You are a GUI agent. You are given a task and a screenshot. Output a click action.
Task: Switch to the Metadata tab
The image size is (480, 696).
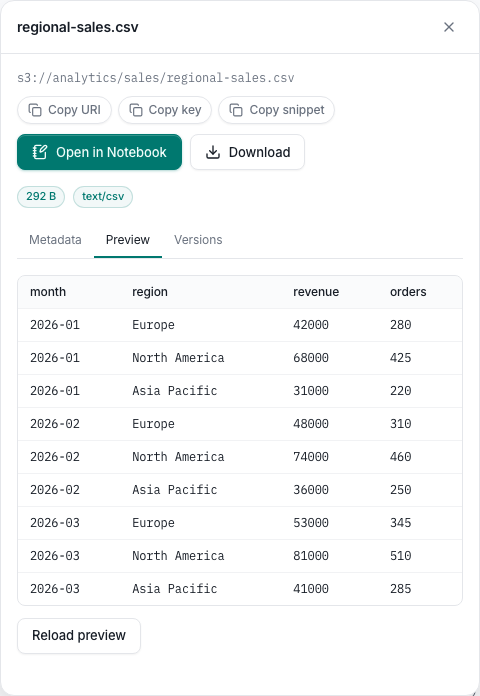[x=56, y=240]
